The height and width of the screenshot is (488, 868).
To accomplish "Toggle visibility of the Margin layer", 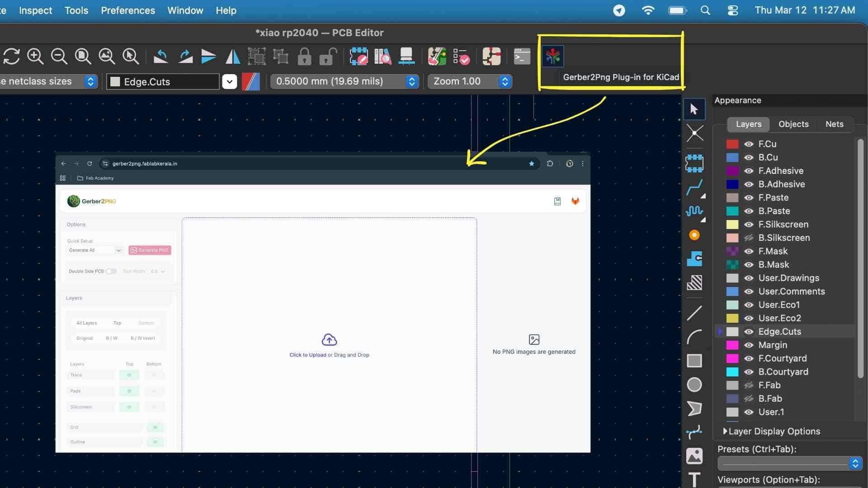I will click(749, 345).
